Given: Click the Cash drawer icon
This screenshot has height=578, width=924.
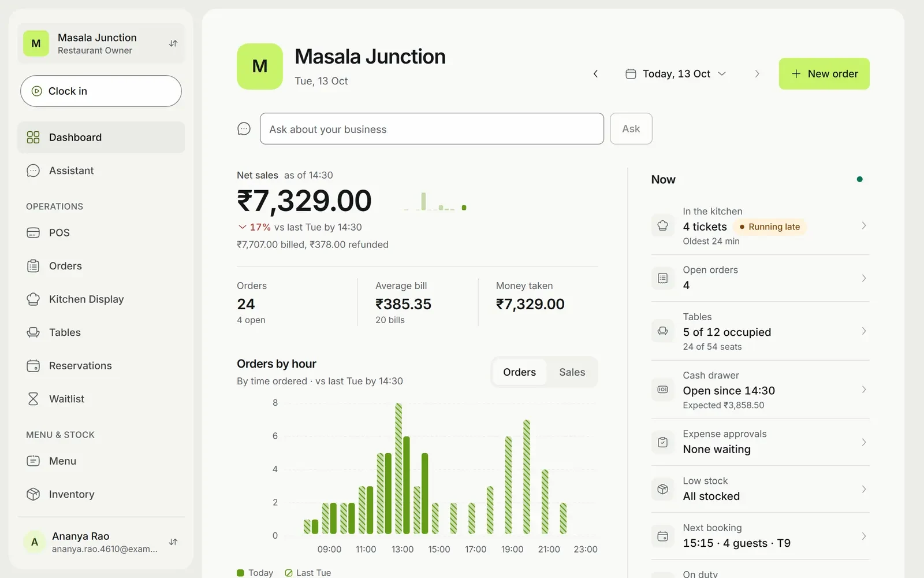Looking at the screenshot, I should tap(663, 390).
